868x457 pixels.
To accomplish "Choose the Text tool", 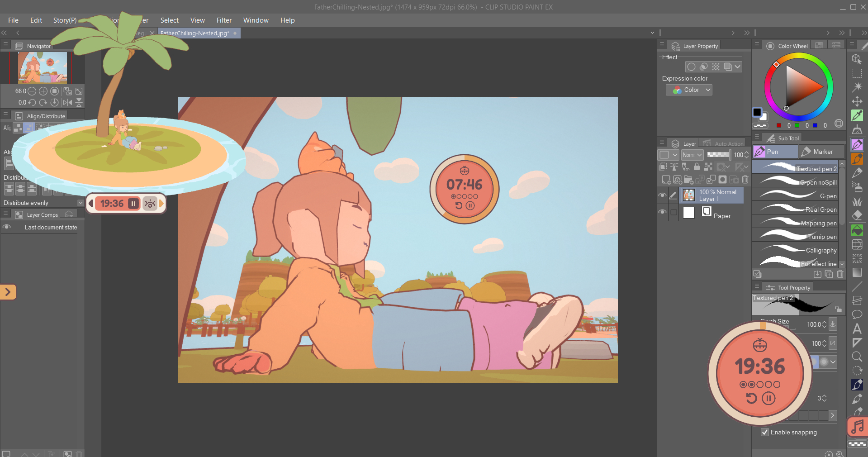I will tap(857, 328).
